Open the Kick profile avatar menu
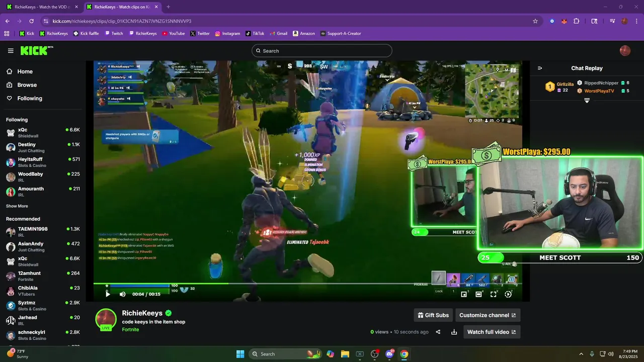 625,51
